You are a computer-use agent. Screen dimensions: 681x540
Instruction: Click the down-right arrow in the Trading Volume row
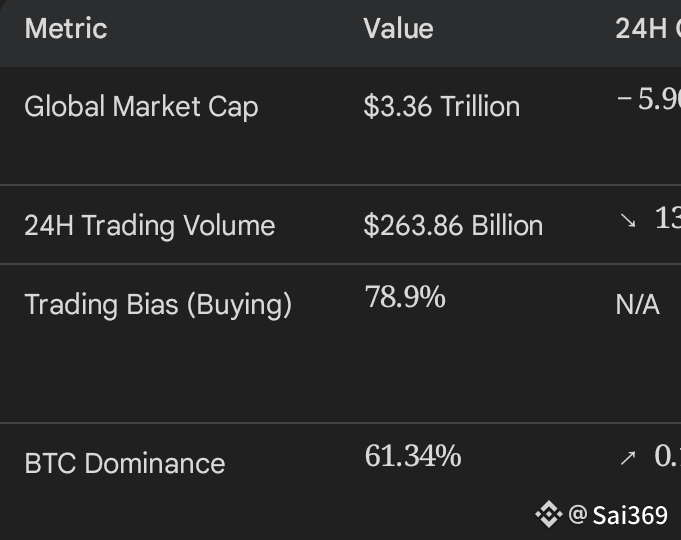click(627, 222)
